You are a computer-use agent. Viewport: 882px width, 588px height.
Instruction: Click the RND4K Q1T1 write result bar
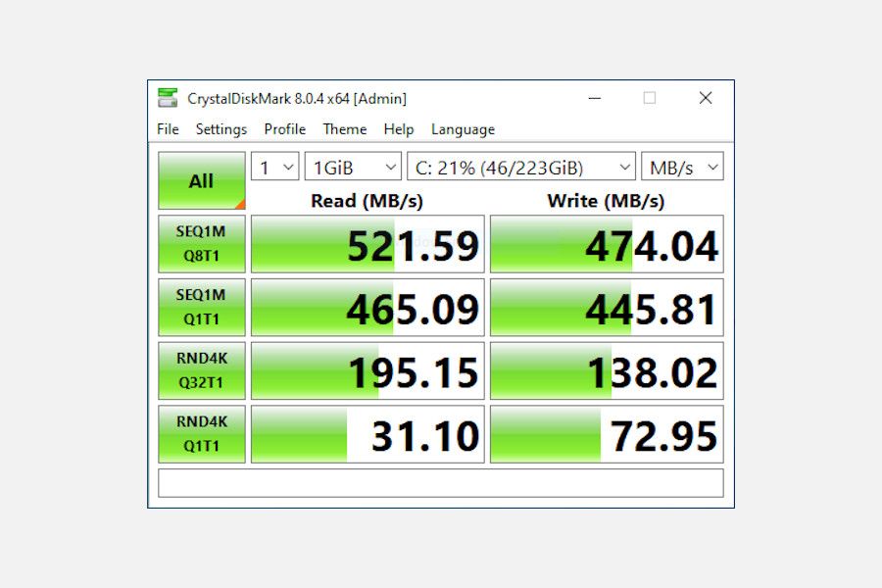coord(606,433)
